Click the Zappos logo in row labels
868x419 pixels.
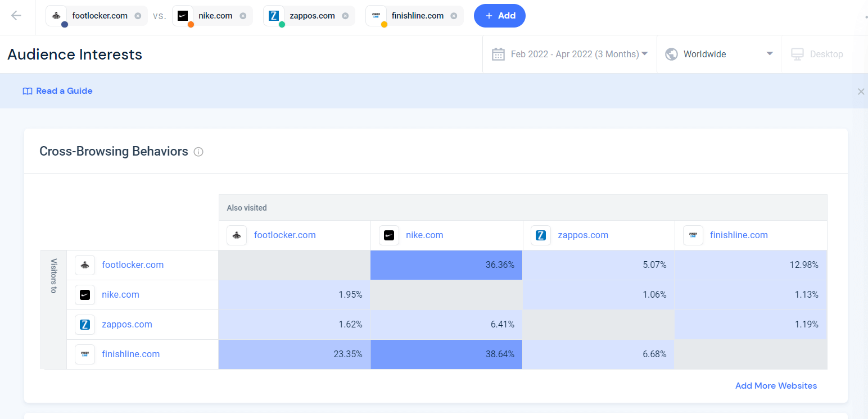[85, 325]
